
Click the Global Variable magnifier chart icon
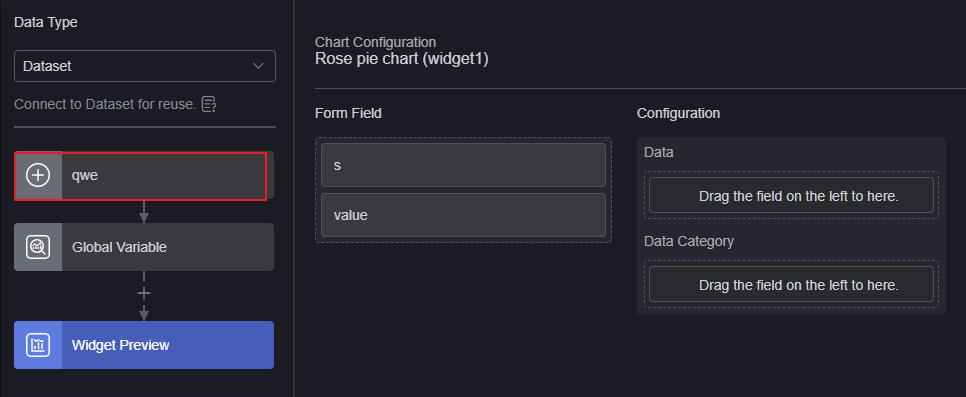(38, 247)
